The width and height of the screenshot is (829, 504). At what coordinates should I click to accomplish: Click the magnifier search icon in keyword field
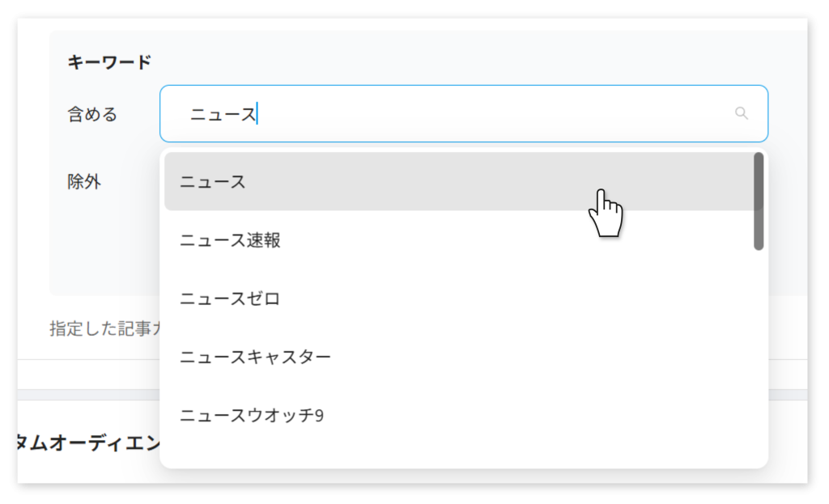742,113
